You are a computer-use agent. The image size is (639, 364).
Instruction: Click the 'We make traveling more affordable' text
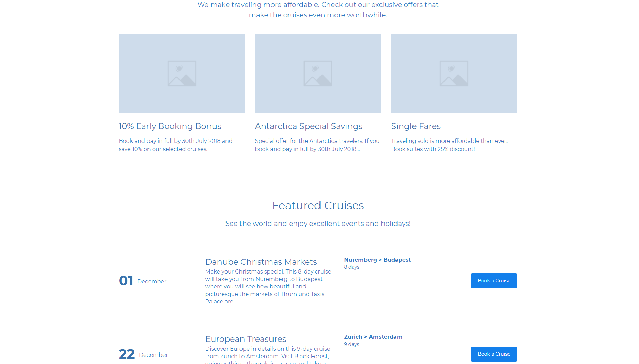(x=318, y=10)
